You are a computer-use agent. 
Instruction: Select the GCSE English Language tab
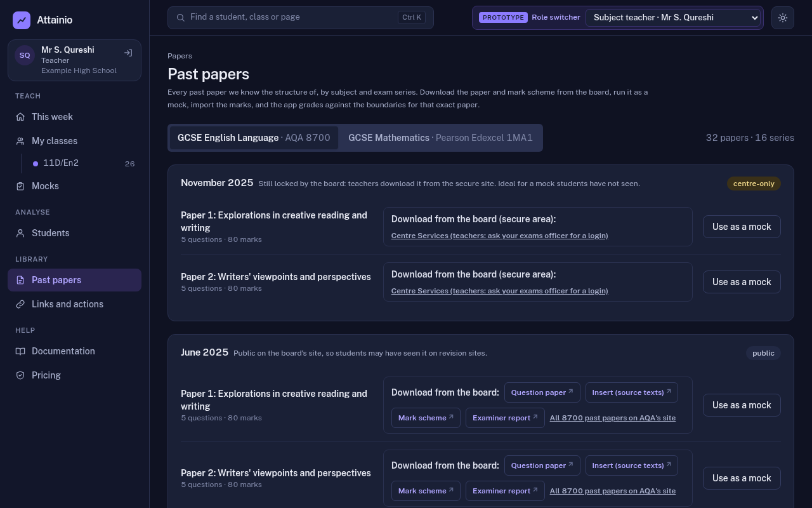click(254, 138)
